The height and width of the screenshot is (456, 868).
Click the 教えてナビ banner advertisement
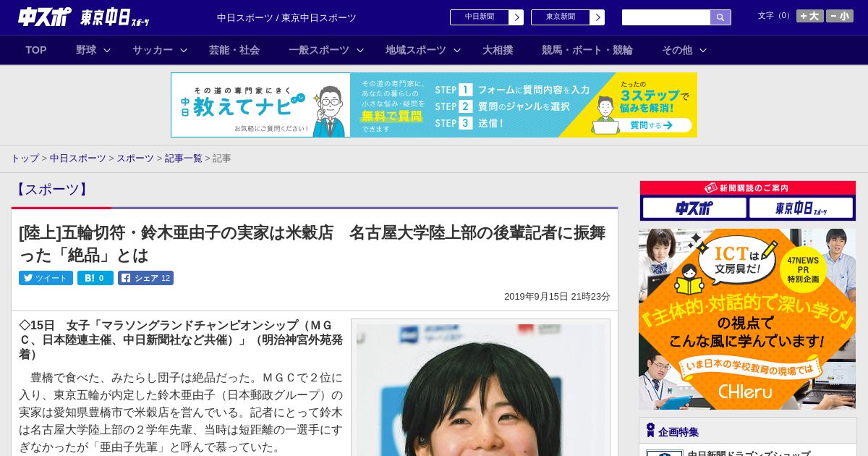point(434,105)
